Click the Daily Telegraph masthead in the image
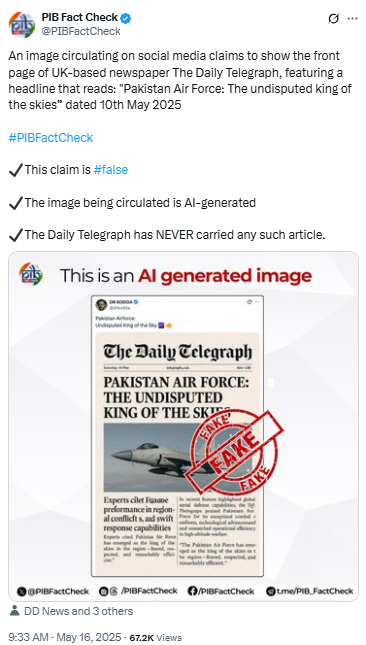Screen dimensions: 366x645 (177, 352)
